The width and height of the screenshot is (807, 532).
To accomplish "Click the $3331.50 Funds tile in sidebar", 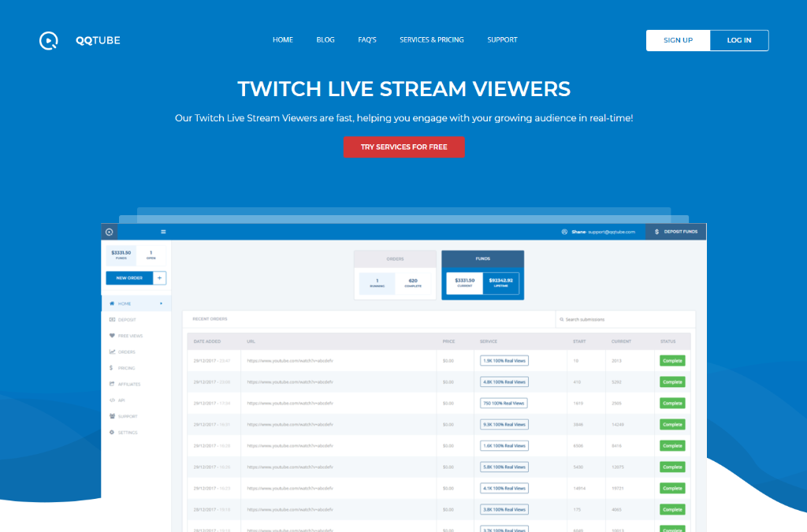I will coord(121,255).
